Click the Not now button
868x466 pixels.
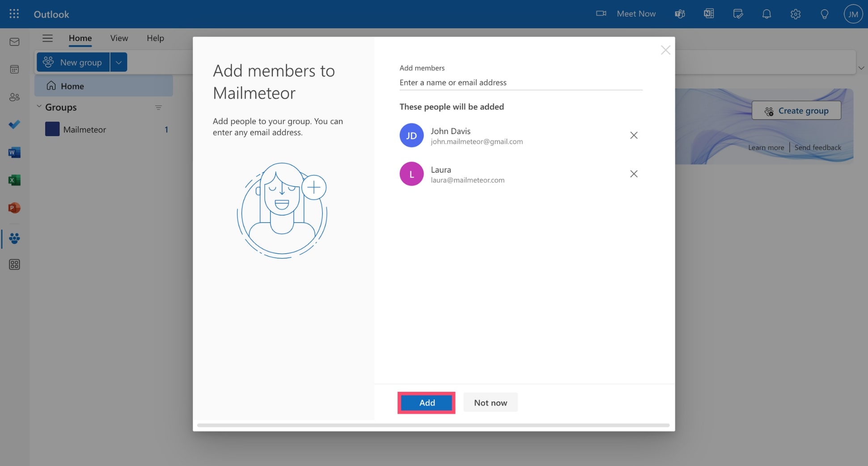(491, 403)
